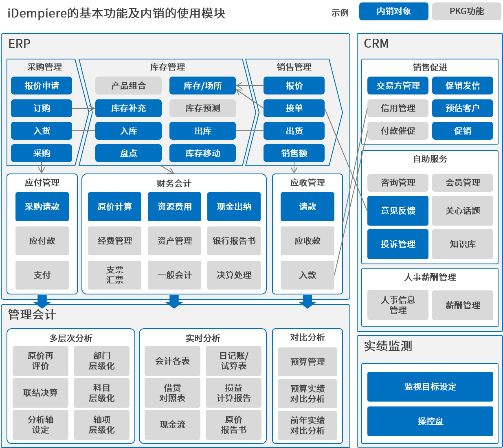Click the 库存补充 module box
503x448 pixels.
click(x=128, y=108)
